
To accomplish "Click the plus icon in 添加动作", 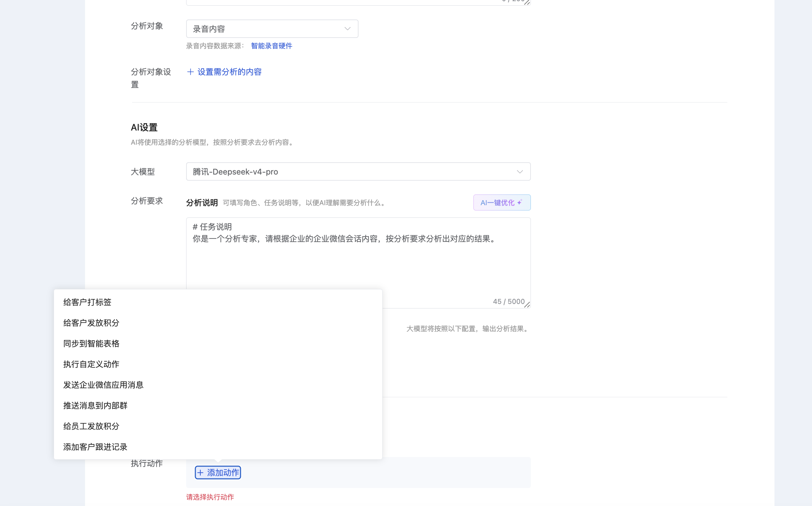I will click(x=200, y=473).
